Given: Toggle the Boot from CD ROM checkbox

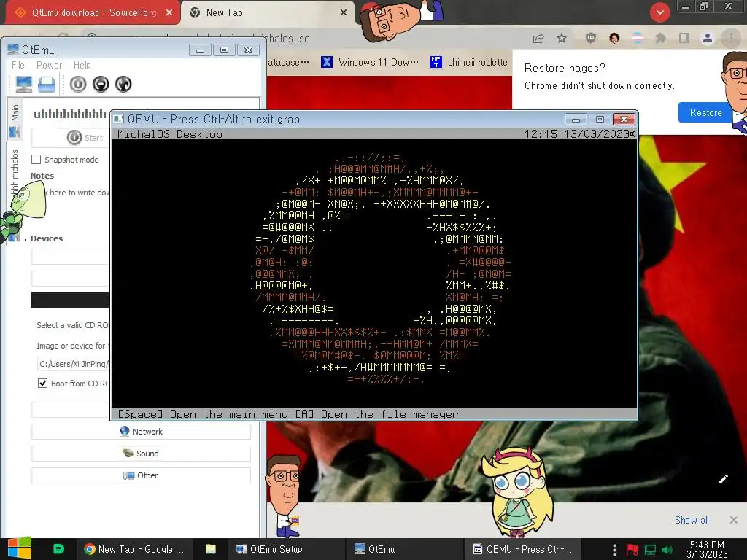Looking at the screenshot, I should coord(42,384).
